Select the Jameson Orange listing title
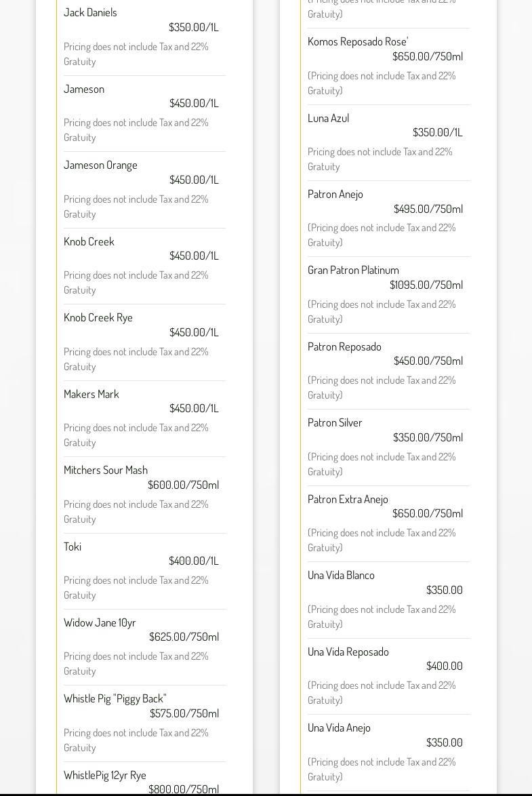 pyautogui.click(x=100, y=165)
